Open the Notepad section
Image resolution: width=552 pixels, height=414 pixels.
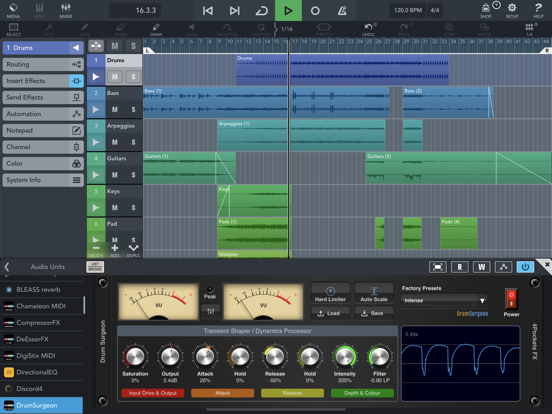43,130
